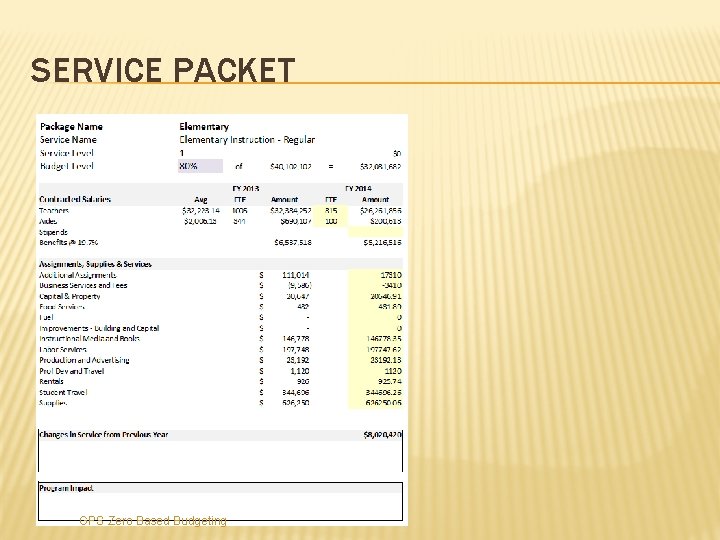Click the Program Impact header
720x540 pixels.
click(66, 488)
